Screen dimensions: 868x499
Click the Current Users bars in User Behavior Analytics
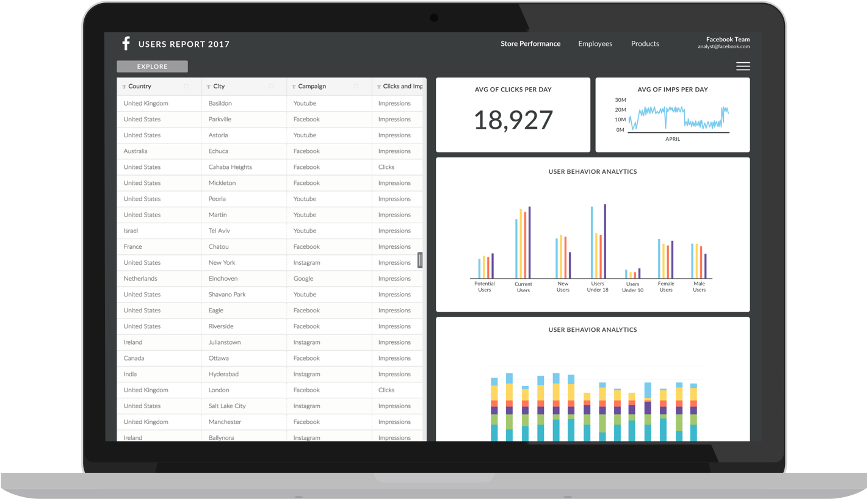point(523,244)
